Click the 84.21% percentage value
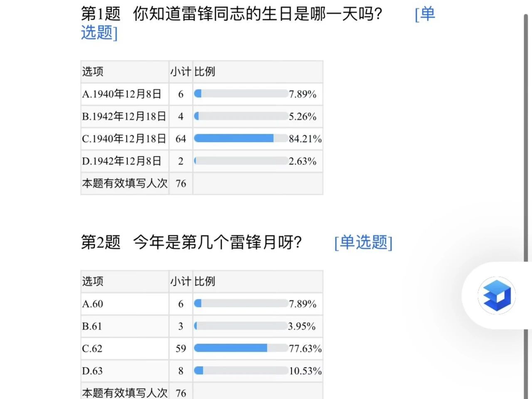 coord(305,139)
